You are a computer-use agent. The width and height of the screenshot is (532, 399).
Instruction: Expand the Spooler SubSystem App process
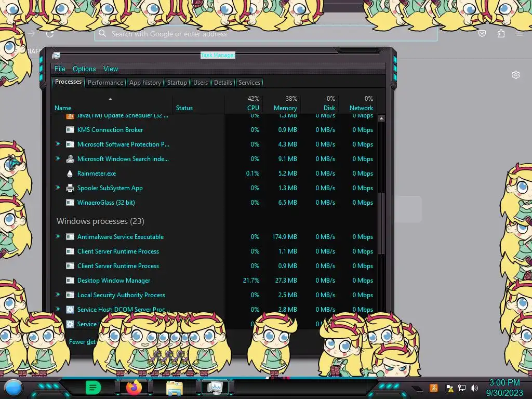(58, 188)
